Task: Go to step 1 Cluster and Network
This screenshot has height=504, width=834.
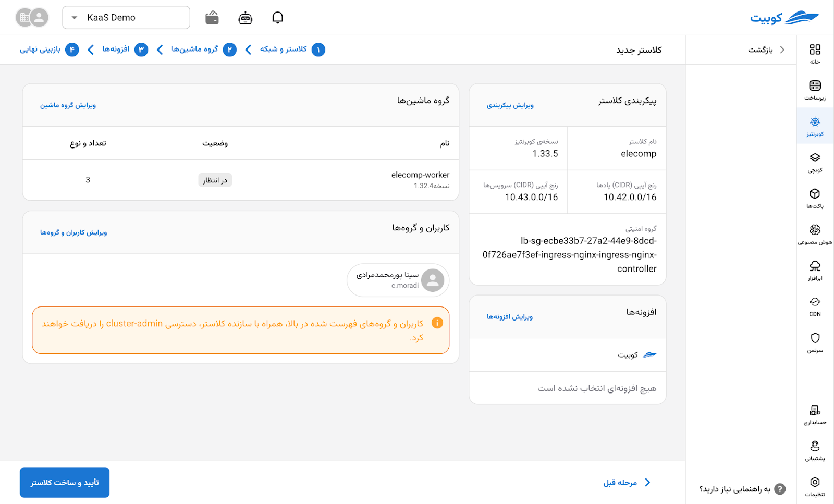Action: coord(292,50)
